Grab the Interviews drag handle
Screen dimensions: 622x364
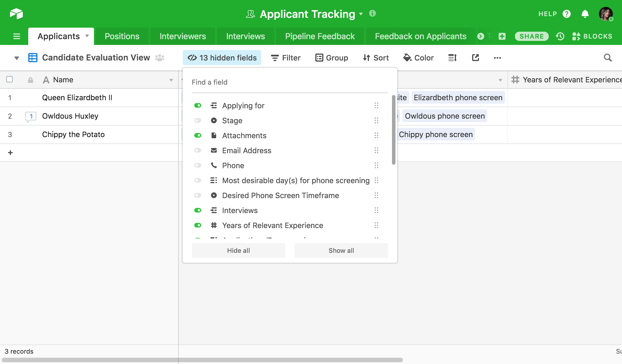pyautogui.click(x=376, y=210)
